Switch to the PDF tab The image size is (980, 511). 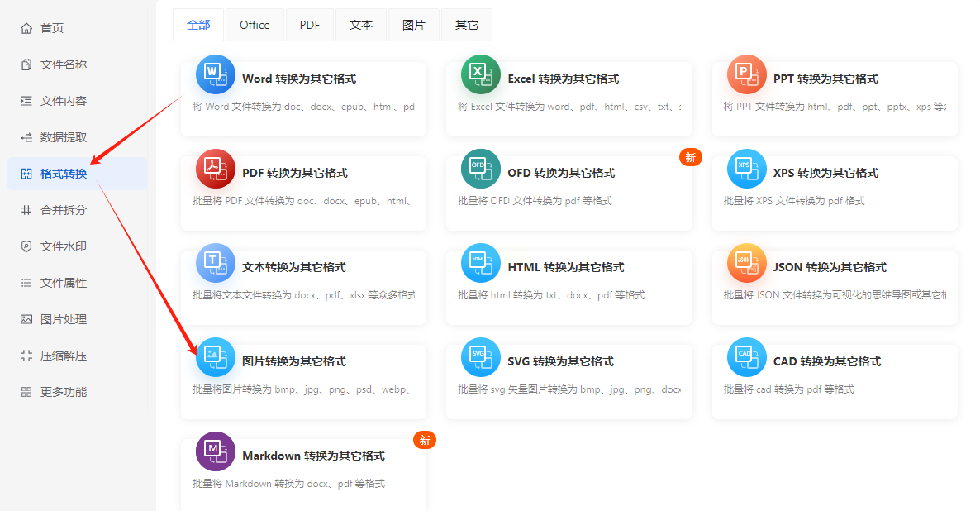click(x=310, y=25)
